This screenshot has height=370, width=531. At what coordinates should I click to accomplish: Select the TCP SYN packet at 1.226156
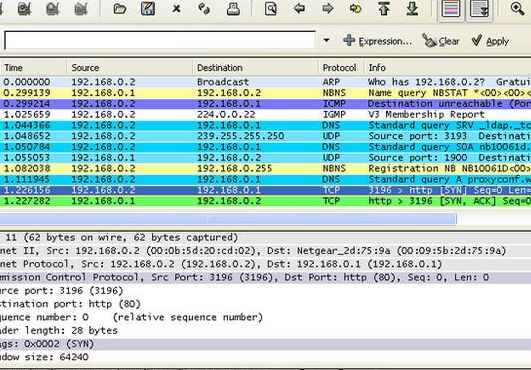(x=266, y=190)
